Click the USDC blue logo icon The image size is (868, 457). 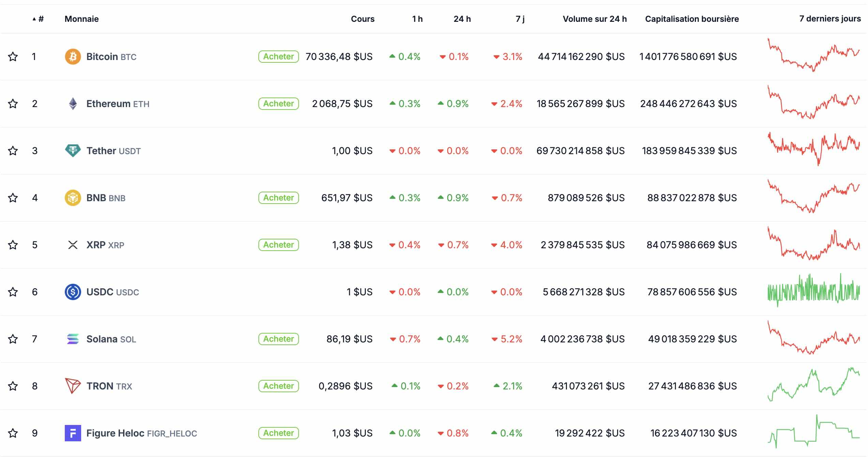(x=73, y=292)
